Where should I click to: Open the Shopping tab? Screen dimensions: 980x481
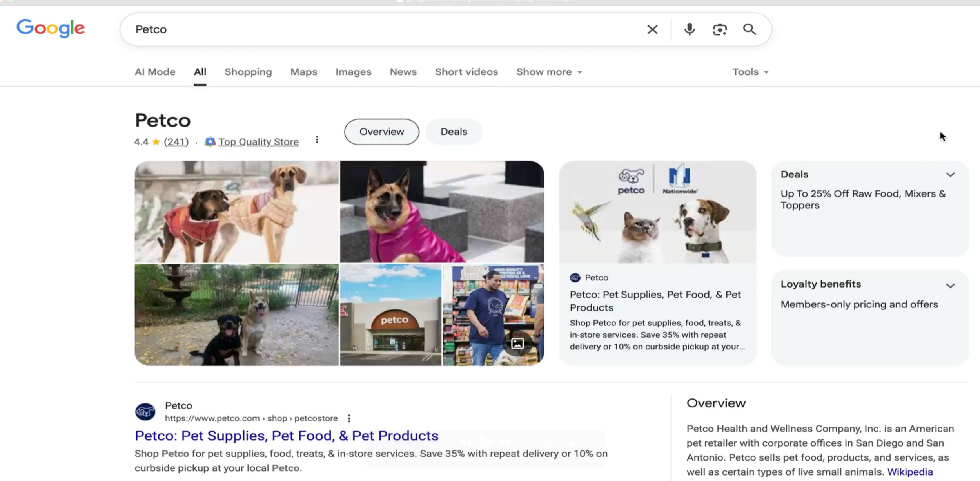[248, 72]
